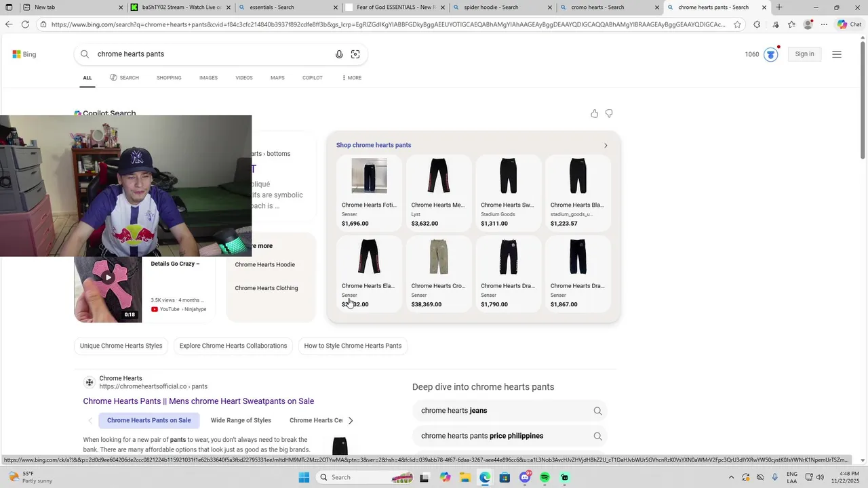Open the Bing hamburger settings menu
868x488 pixels.
tap(837, 54)
